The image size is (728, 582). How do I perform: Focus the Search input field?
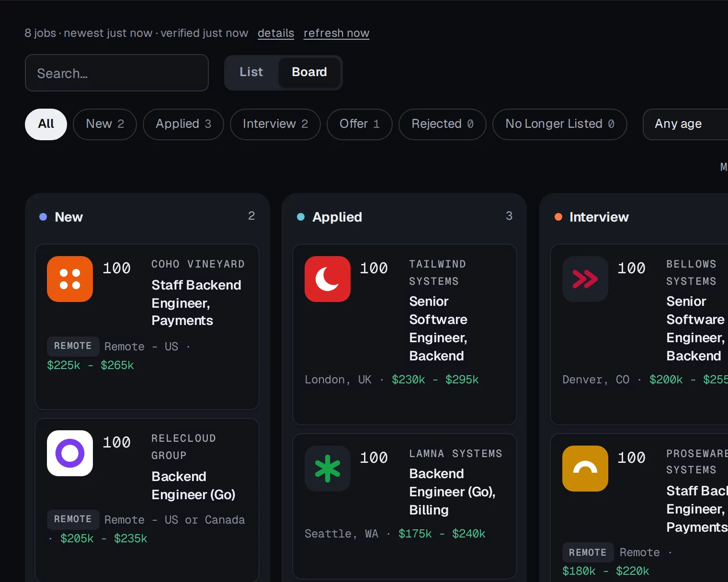[117, 73]
